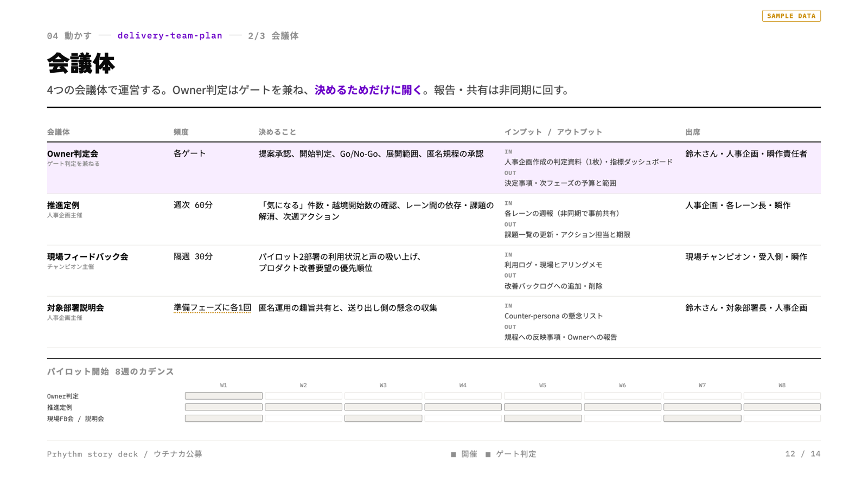868x488 pixels.
Task: Click the page number 12 / 14
Action: click(803, 454)
